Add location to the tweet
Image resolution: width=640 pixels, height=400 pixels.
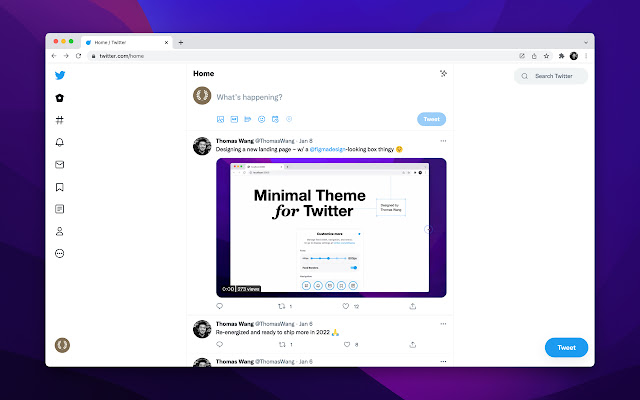[x=289, y=119]
